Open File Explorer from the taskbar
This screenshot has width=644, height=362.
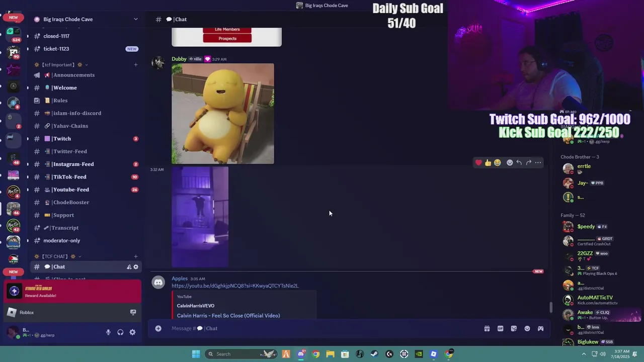(330, 354)
